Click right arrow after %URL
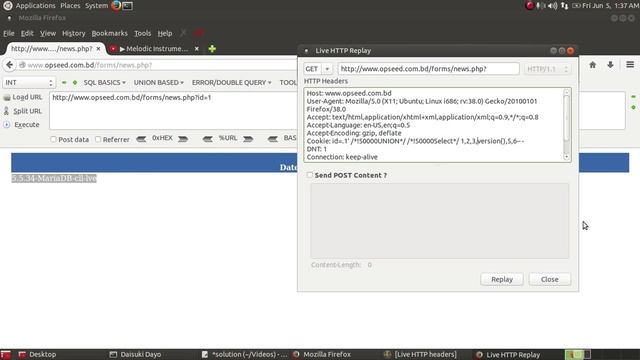Viewport: 640px width, 360px height. click(x=248, y=139)
